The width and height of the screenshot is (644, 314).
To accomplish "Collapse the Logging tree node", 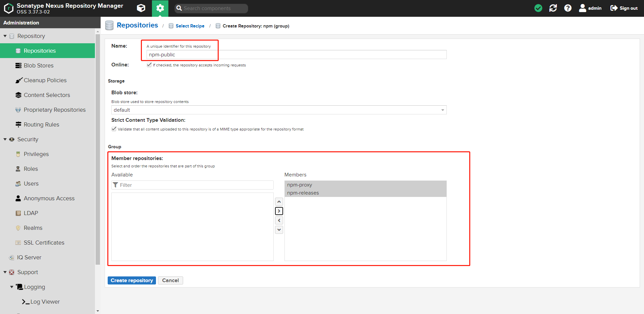I will (x=12, y=287).
